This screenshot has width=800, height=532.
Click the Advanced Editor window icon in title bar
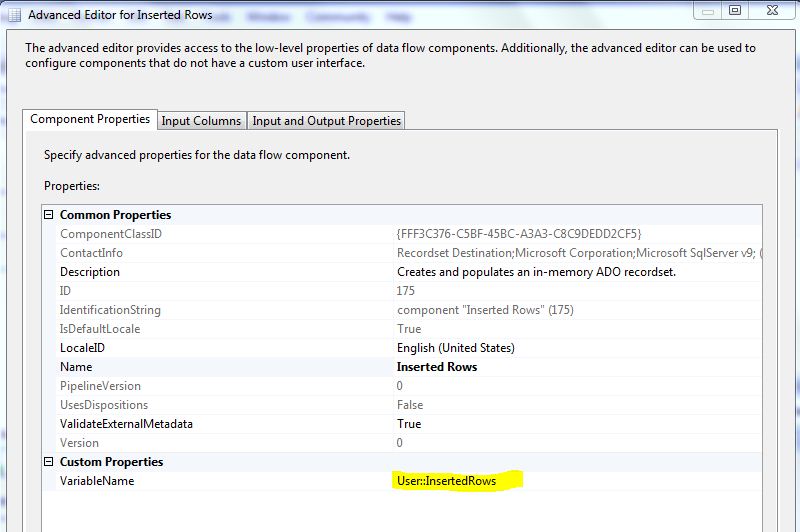click(12, 15)
